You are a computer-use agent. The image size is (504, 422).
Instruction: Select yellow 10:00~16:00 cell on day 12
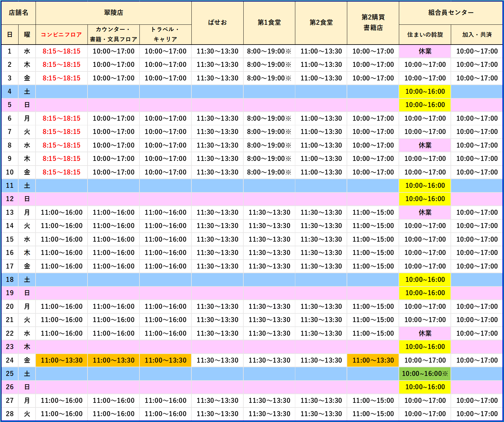[425, 199]
